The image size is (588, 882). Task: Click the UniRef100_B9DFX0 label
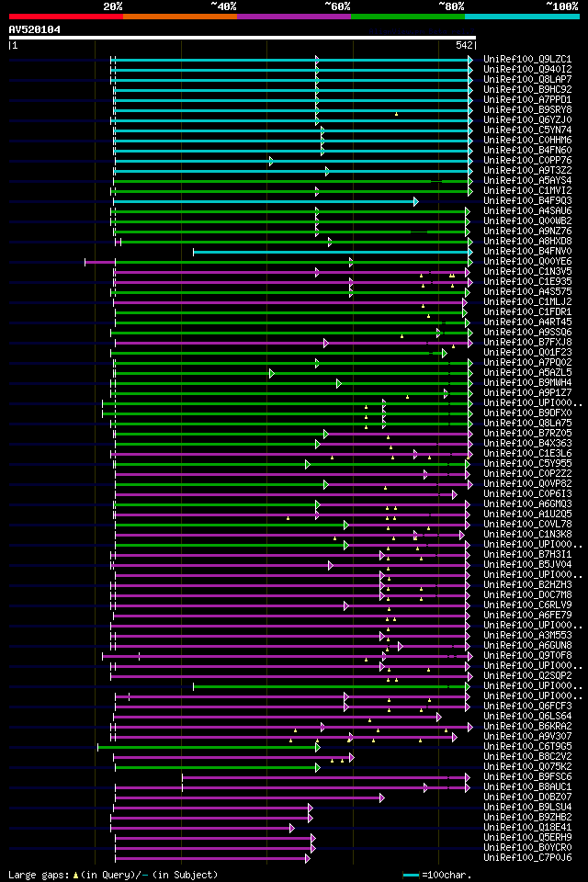click(527, 413)
